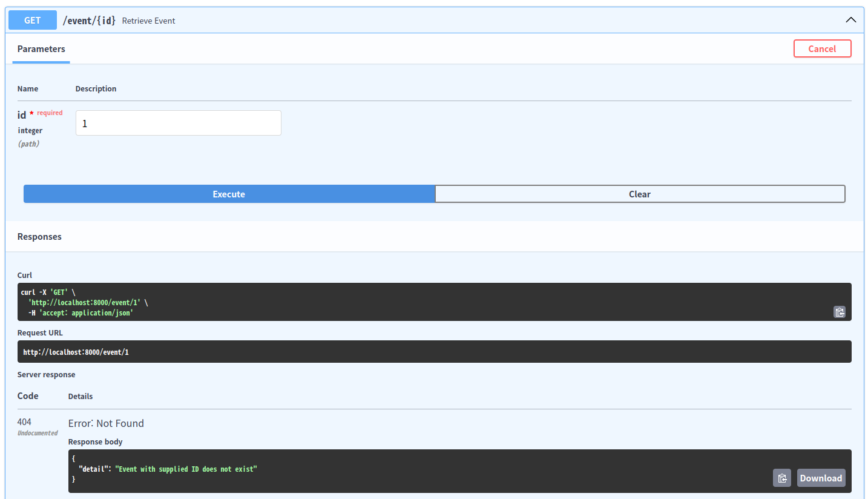This screenshot has width=868, height=499.
Task: Copy the curl command to clipboard
Action: 840,312
